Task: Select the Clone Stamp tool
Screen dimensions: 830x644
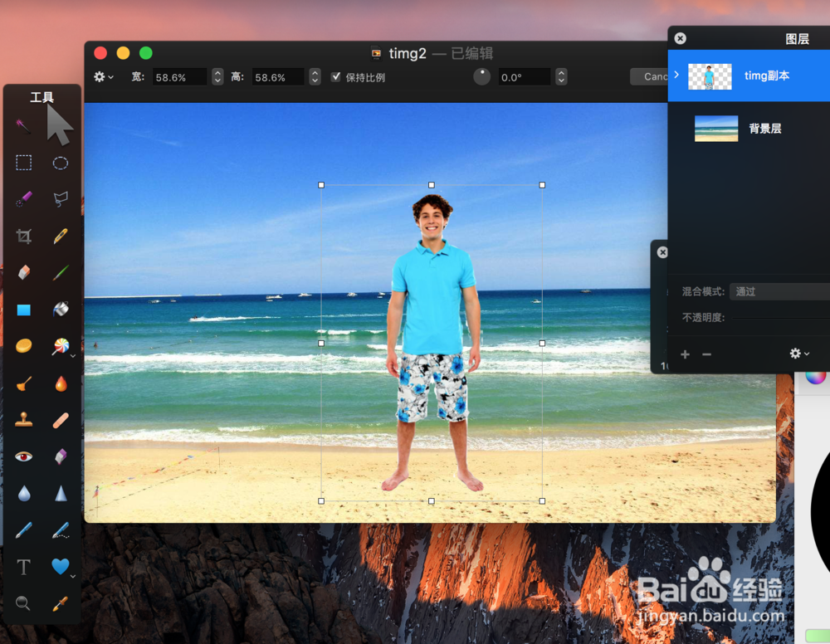Action: (23, 420)
